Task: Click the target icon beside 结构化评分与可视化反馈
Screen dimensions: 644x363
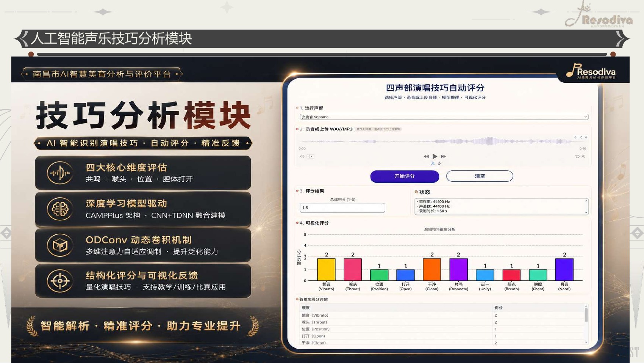Action: (59, 281)
